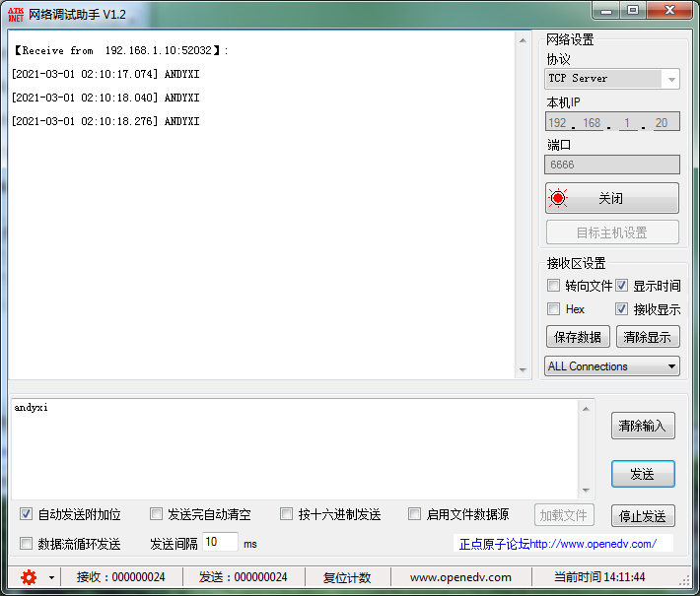Enable the 数据流循环发送 checkbox
Screen dimensions: 700x596
[x=26, y=544]
